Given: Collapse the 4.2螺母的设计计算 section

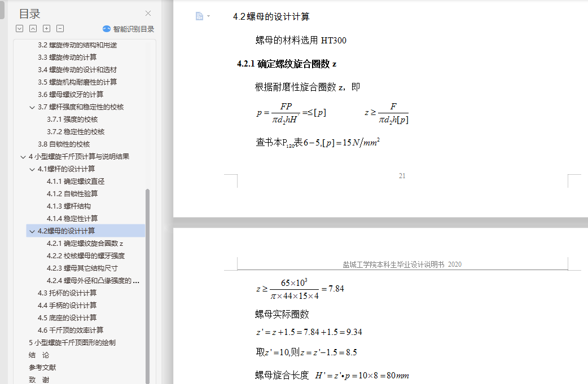Looking at the screenshot, I should [32, 231].
